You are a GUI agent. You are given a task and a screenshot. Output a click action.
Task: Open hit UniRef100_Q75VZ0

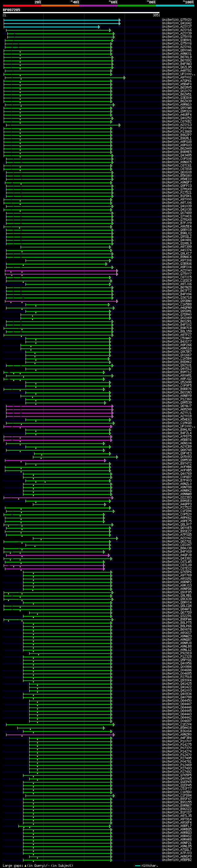tap(177, 20)
